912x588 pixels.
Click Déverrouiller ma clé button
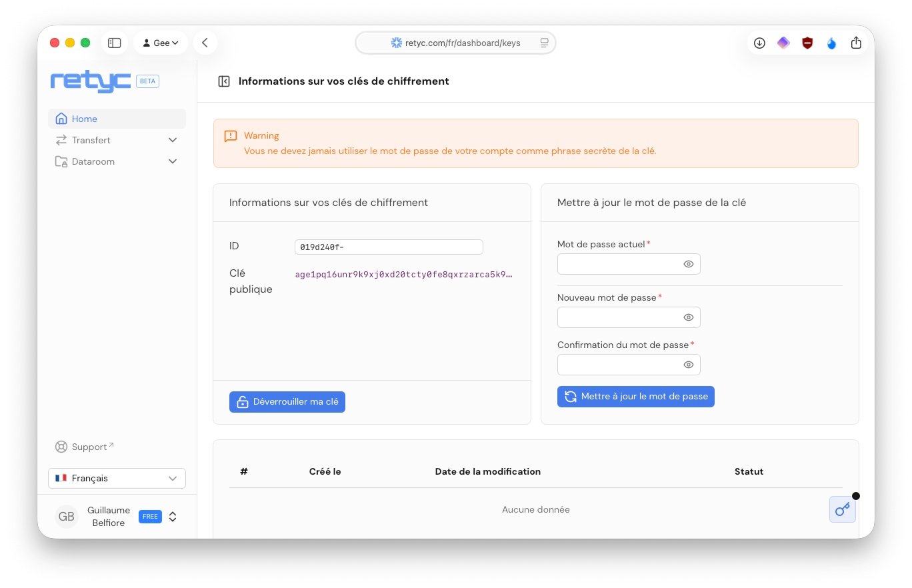tap(287, 402)
